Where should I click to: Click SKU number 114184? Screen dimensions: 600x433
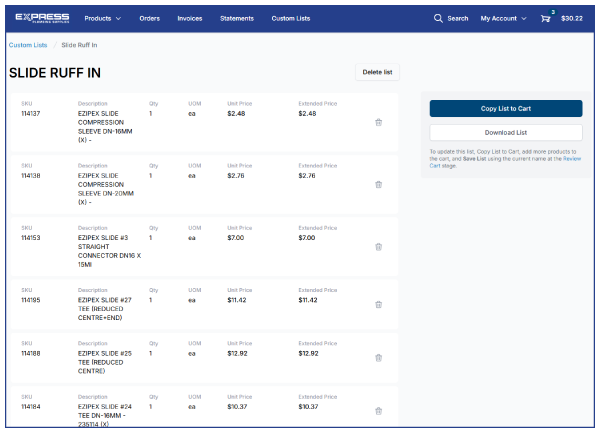pyautogui.click(x=31, y=407)
